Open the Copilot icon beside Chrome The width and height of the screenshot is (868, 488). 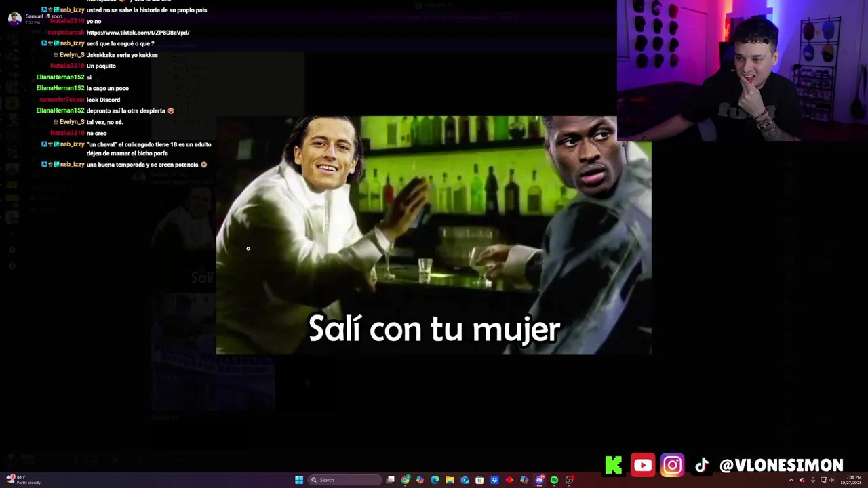[420, 480]
